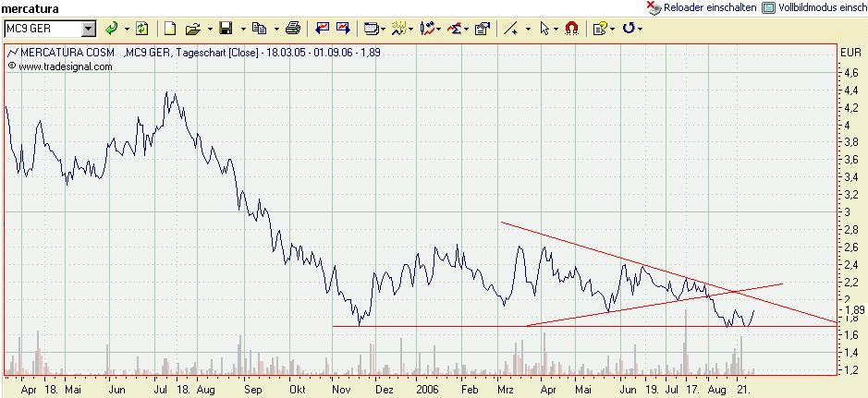Expand the copy dropdown arrow
This screenshot has height=398, width=868.
click(x=276, y=29)
